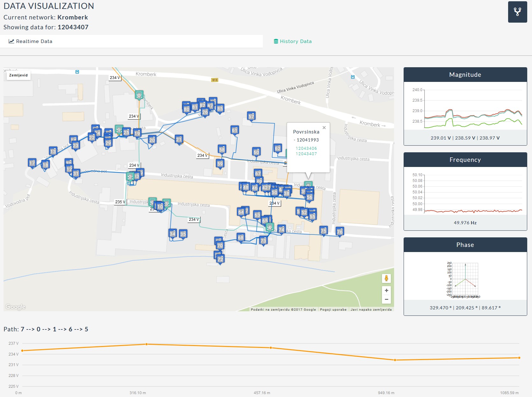Click the Street View pegman icon
532x397 pixels.
pyautogui.click(x=386, y=278)
